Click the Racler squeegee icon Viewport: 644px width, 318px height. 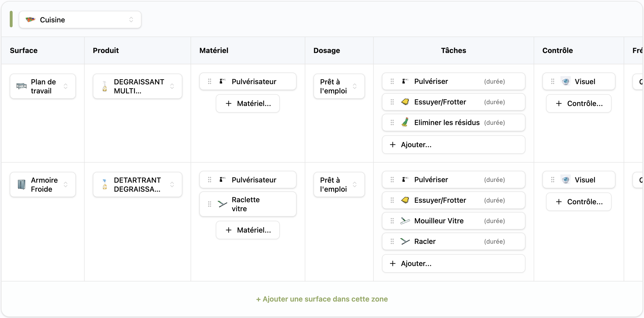(405, 241)
